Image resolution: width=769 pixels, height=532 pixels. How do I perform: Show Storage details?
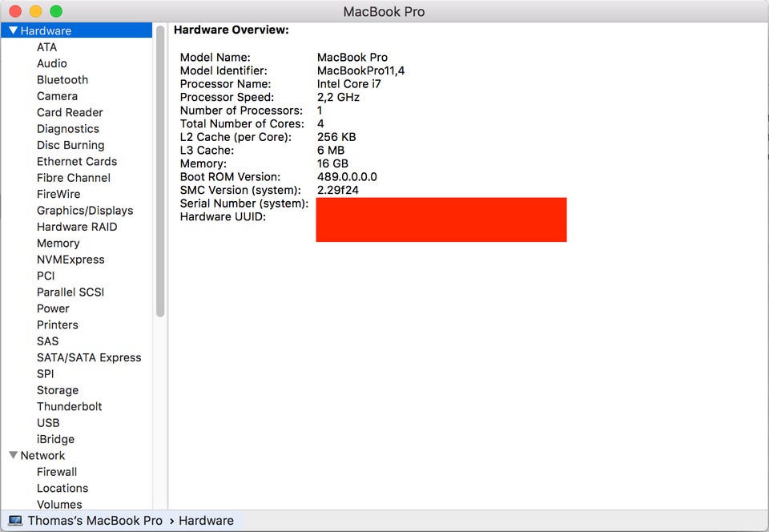point(58,390)
